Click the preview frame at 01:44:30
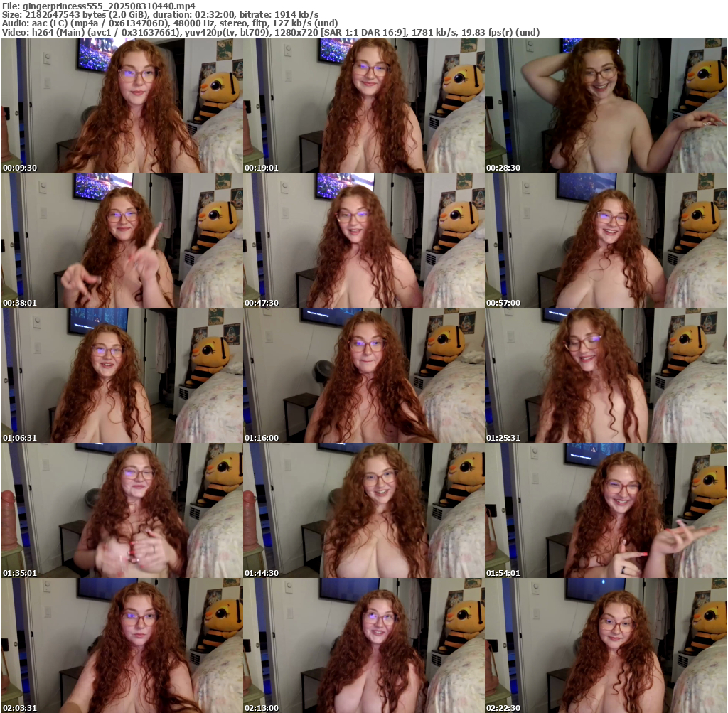The image size is (728, 713). coord(364,510)
